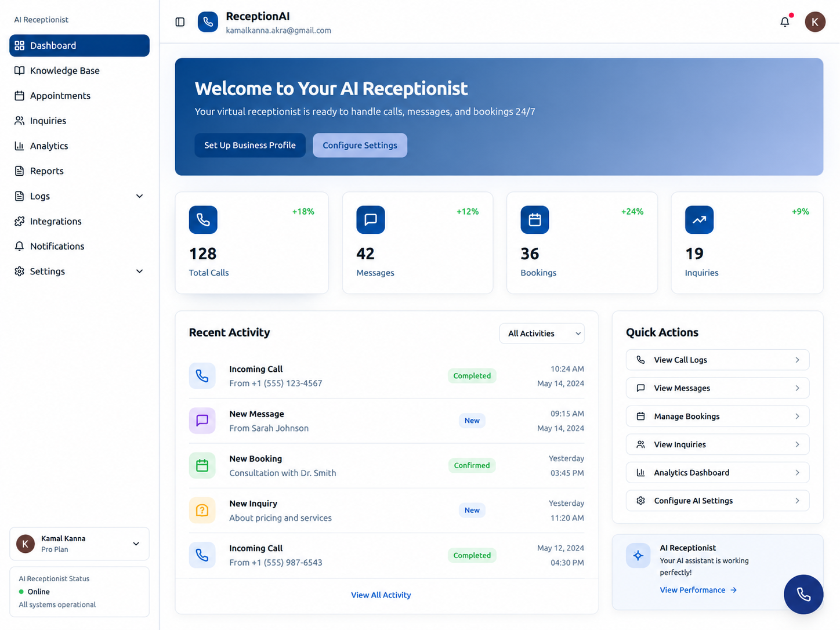Select the Bookings 36 card
Image resolution: width=840 pixels, height=630 pixels.
(x=582, y=242)
